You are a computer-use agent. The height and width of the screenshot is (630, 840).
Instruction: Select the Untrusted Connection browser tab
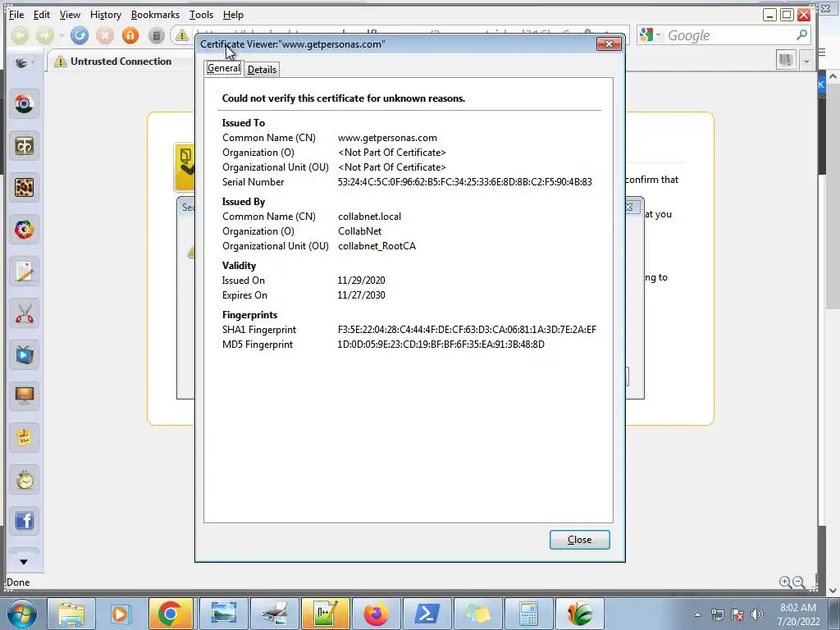coord(121,61)
